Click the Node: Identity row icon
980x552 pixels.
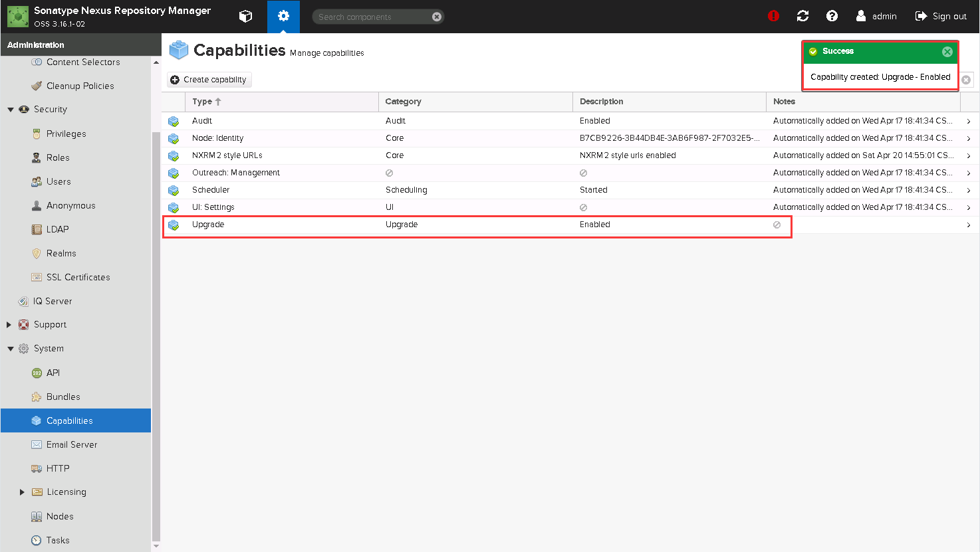174,138
